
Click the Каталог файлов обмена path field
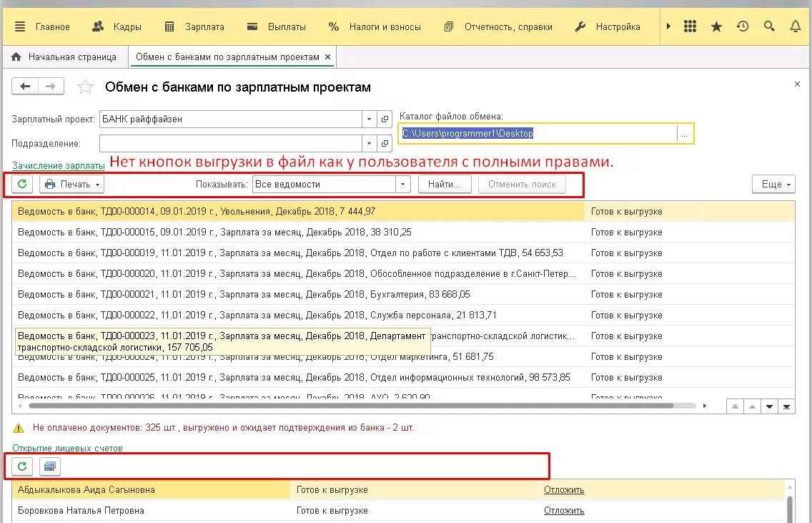point(538,134)
